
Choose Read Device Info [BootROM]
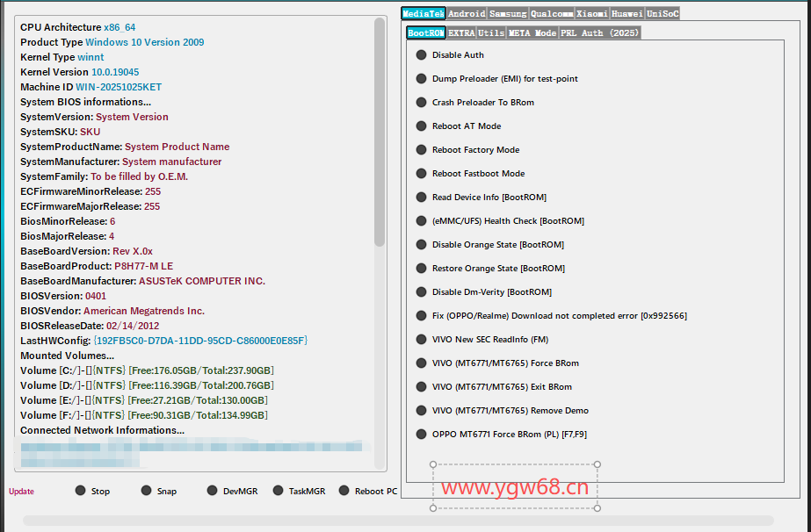tap(482, 198)
